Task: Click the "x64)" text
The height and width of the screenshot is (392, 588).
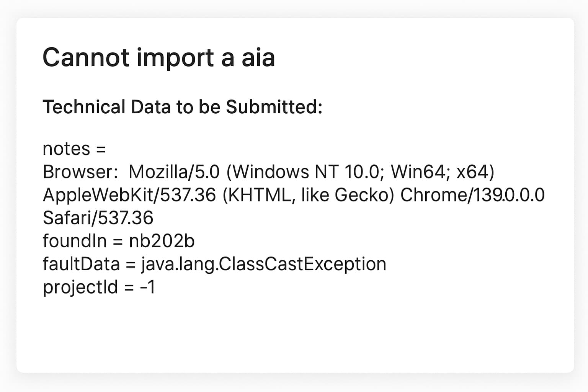Action: (475, 172)
